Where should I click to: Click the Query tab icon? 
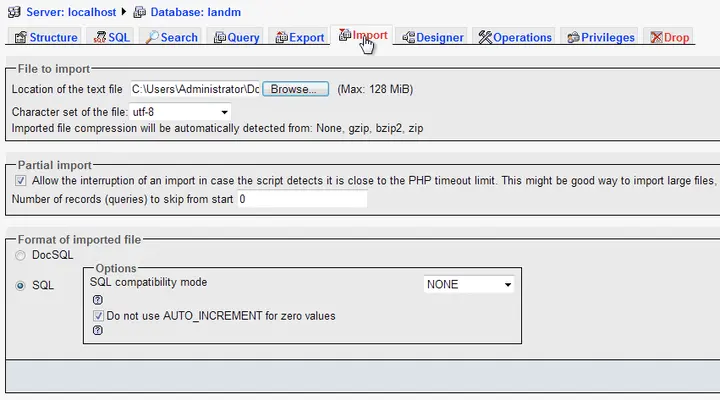220,37
